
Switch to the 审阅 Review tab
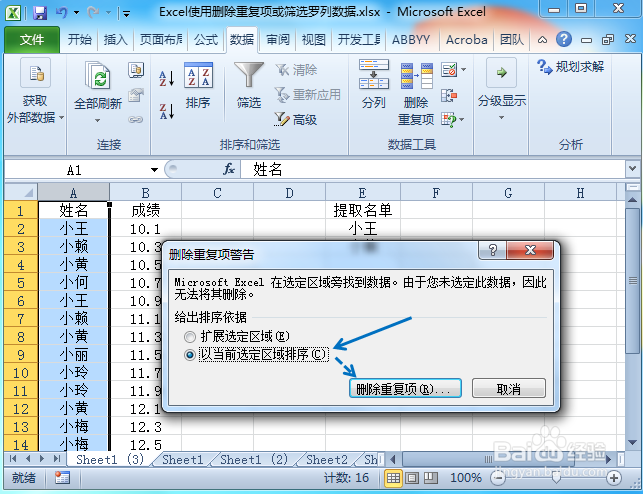click(278, 40)
